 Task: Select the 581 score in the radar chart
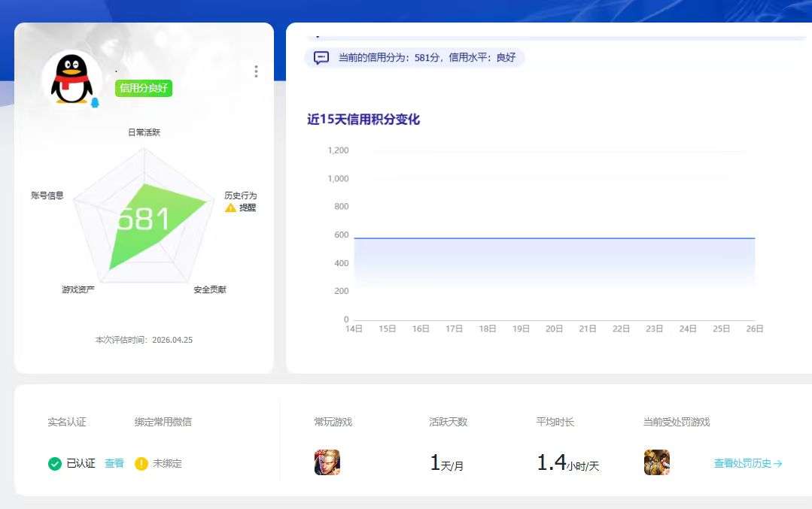(144, 219)
